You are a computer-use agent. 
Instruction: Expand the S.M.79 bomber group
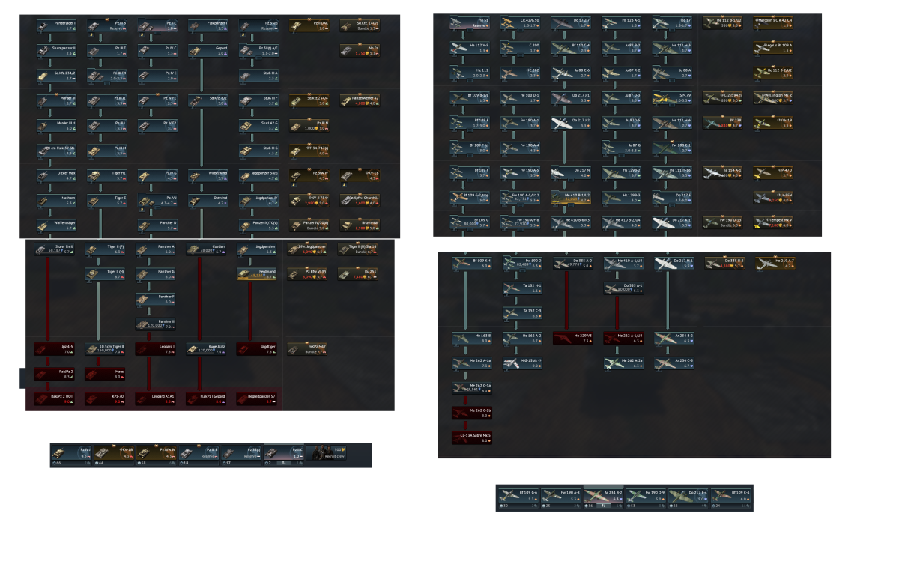[673, 97]
